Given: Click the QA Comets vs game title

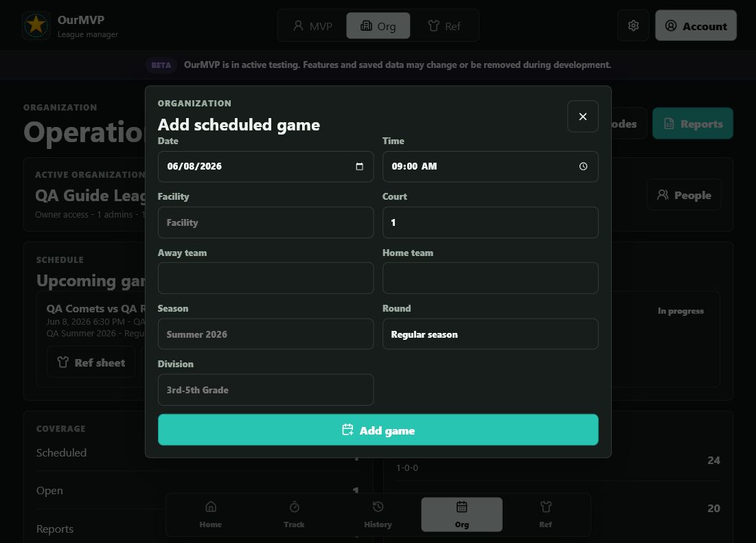Looking at the screenshot, I should pyautogui.click(x=95, y=308).
